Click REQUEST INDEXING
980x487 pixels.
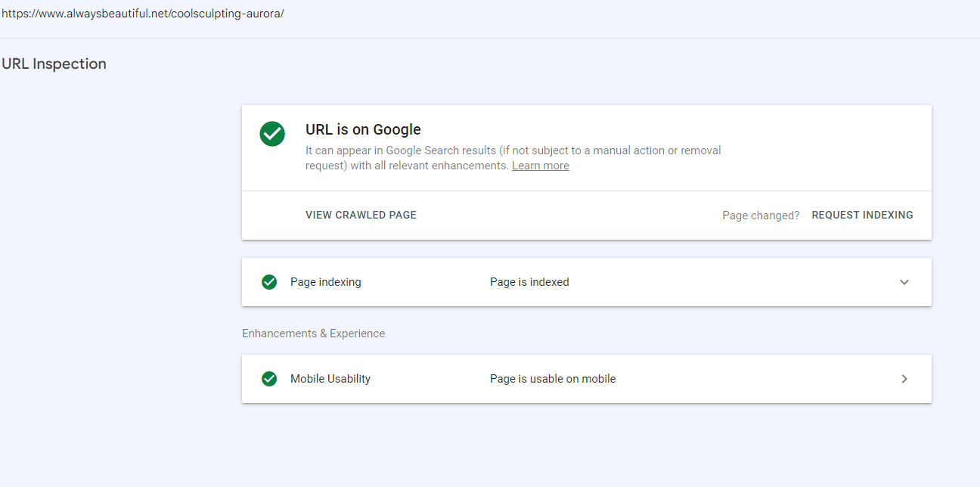862,215
